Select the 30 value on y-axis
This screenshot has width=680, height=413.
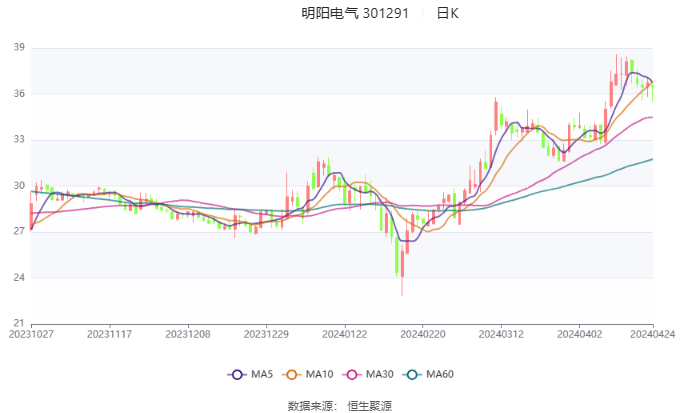19,186
